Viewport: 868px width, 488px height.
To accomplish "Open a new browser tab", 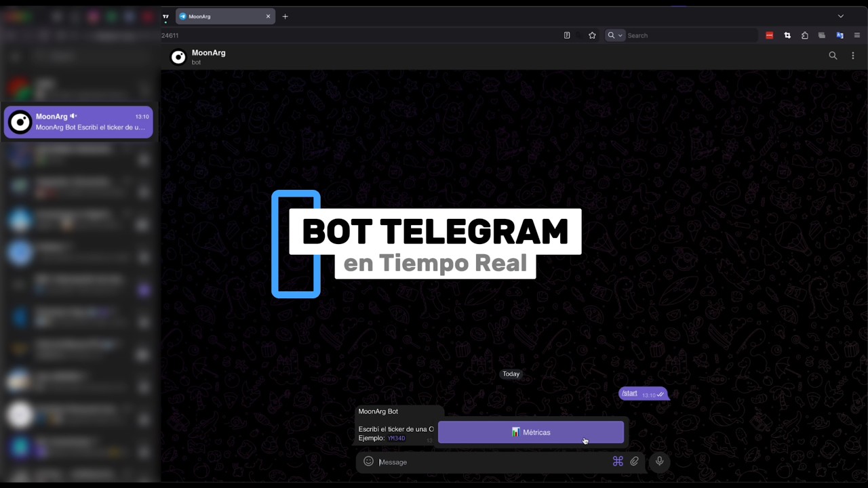I will click(285, 16).
